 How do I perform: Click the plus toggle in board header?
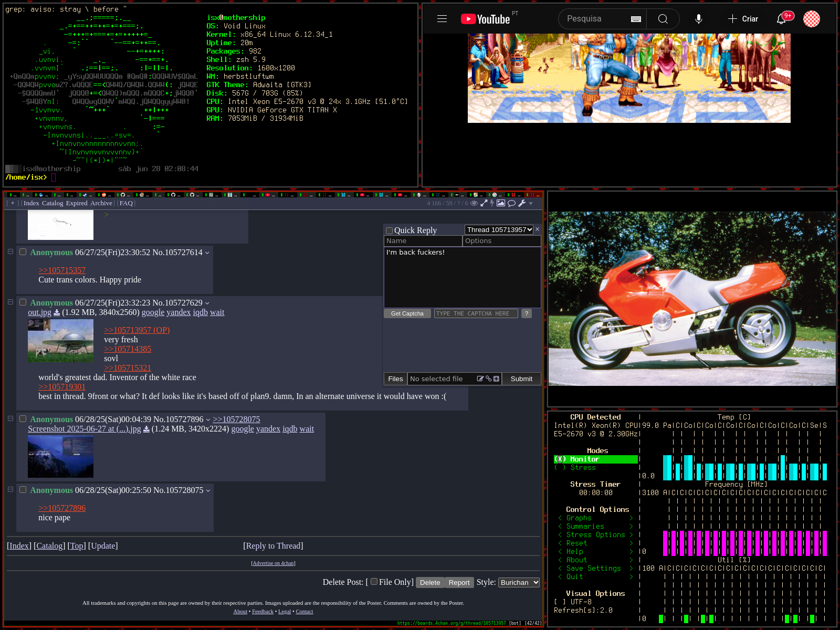[x=13, y=203]
